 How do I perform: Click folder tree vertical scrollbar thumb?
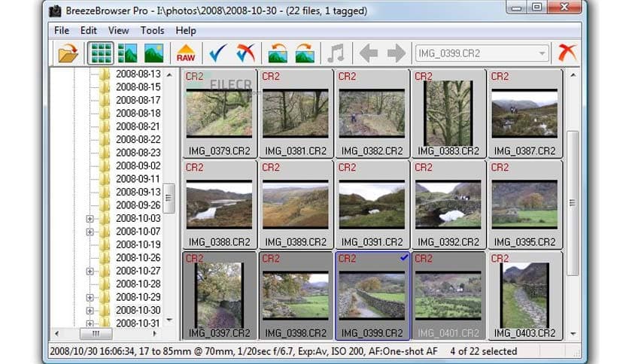click(169, 198)
